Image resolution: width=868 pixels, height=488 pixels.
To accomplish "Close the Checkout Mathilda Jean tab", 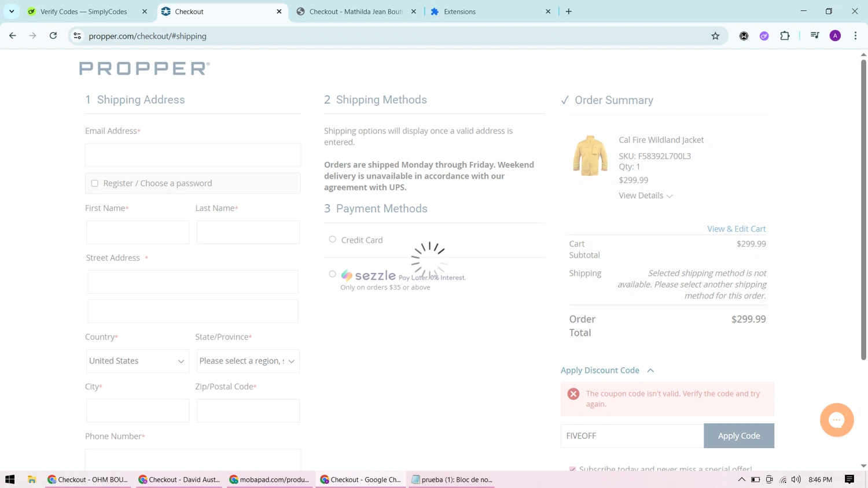I will (x=414, y=12).
